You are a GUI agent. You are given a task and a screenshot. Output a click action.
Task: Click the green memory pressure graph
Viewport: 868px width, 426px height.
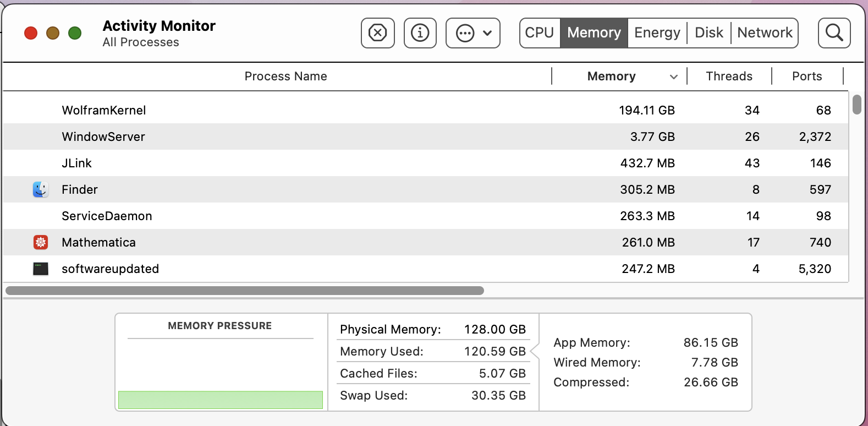(221, 400)
